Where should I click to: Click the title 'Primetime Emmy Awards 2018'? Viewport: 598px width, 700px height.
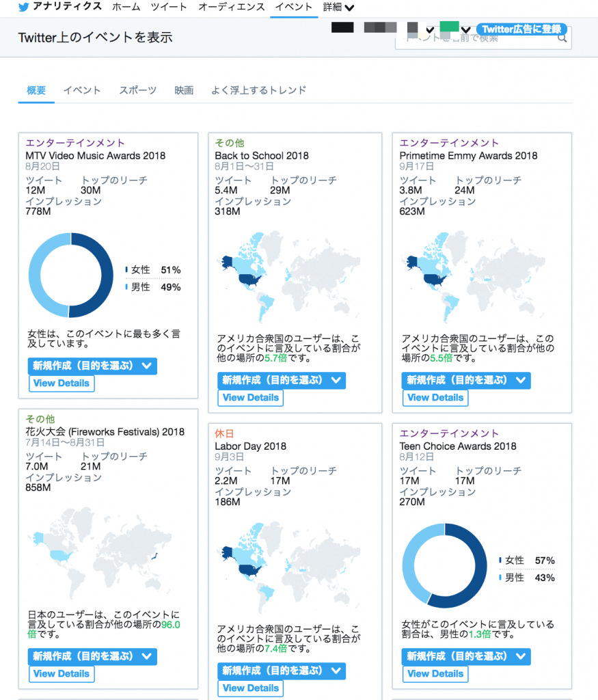click(x=468, y=156)
